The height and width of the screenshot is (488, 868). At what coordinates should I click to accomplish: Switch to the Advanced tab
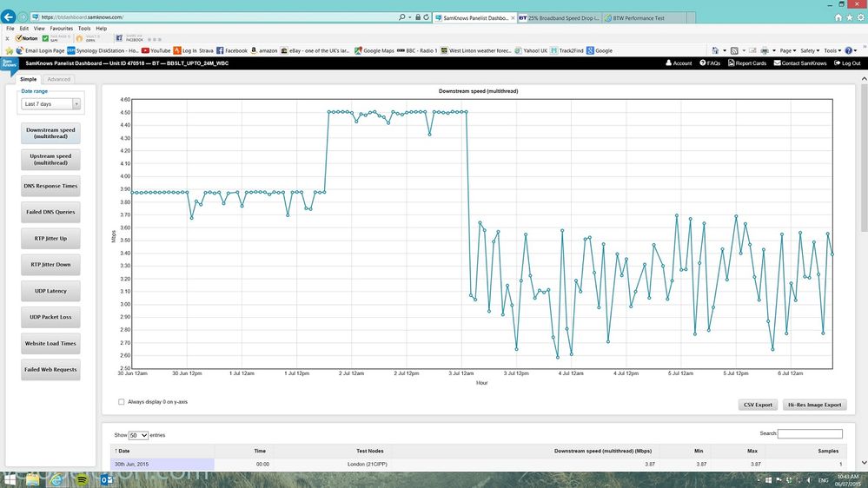point(59,79)
